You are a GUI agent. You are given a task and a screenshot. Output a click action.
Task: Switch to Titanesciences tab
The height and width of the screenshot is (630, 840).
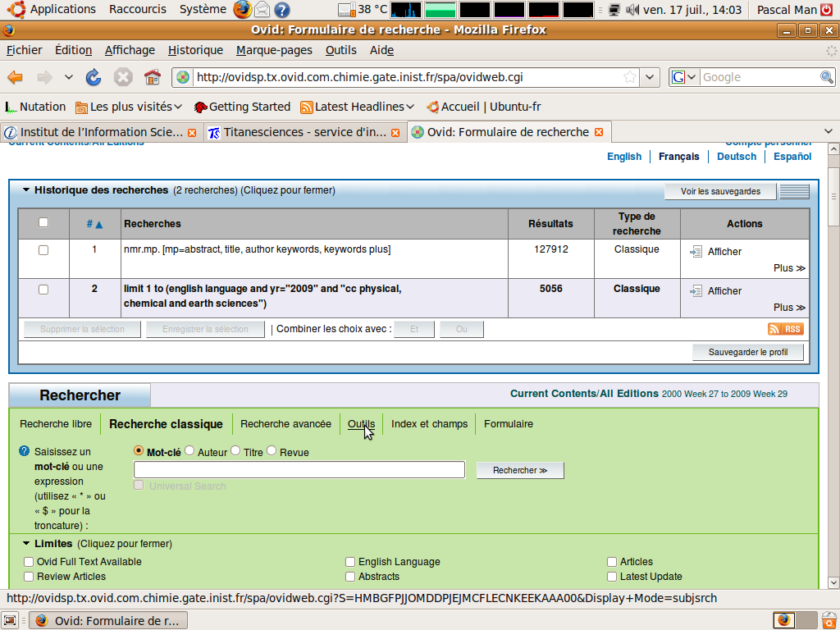(304, 132)
